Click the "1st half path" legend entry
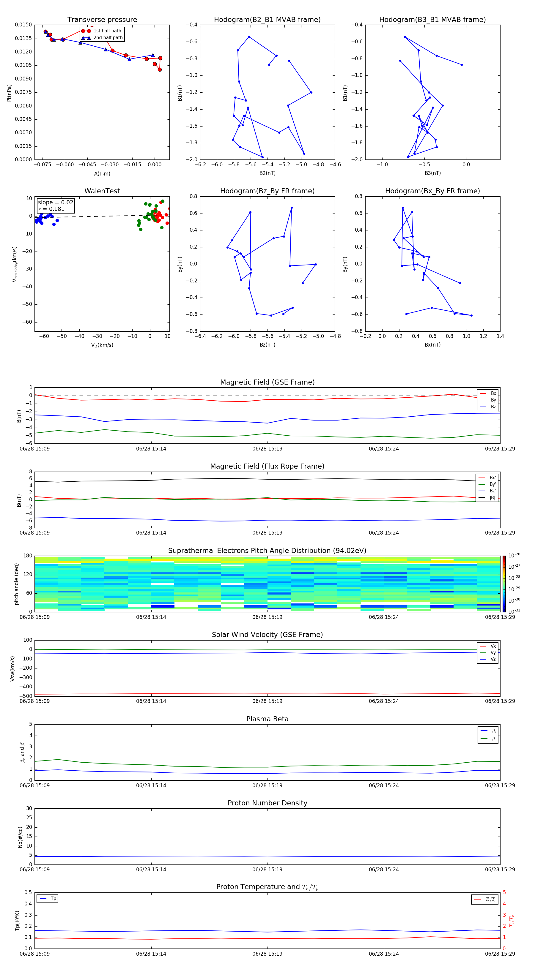This screenshot has height=980, width=535. [102, 31]
